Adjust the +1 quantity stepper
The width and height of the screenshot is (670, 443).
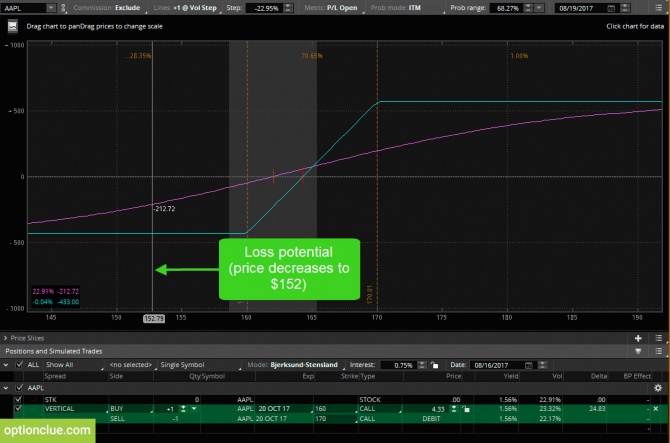click(x=183, y=409)
